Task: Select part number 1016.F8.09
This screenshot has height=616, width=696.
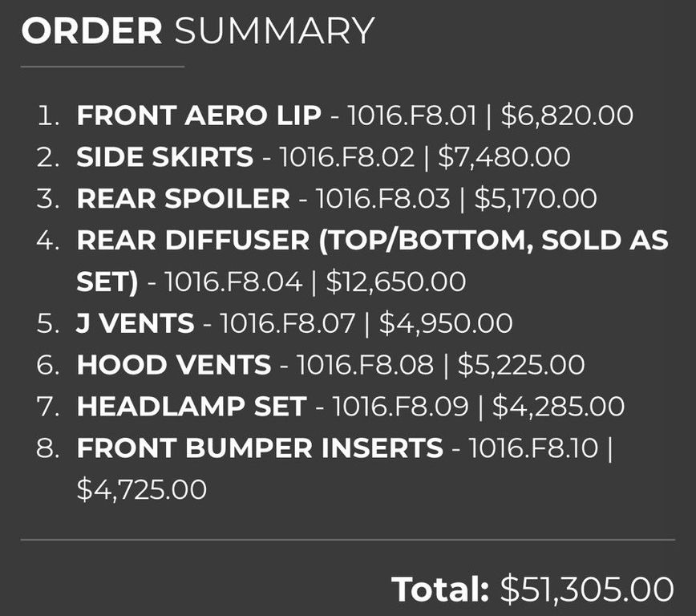Action: (399, 407)
